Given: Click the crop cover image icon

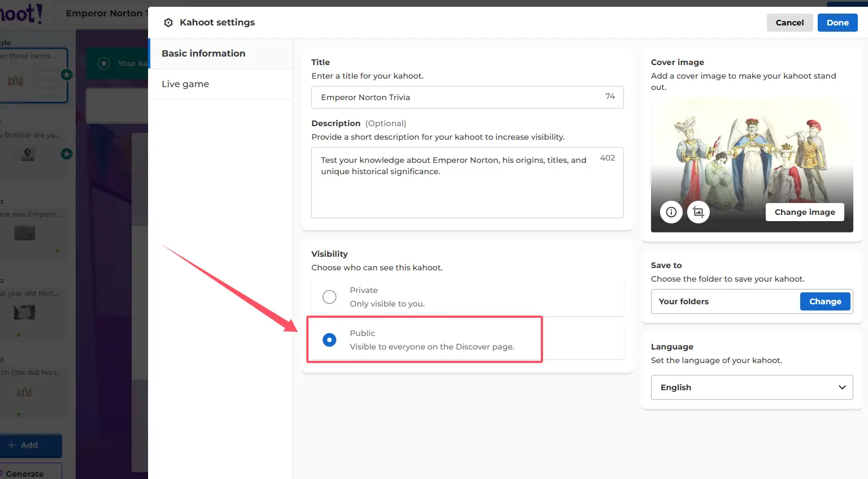Looking at the screenshot, I should [698, 212].
